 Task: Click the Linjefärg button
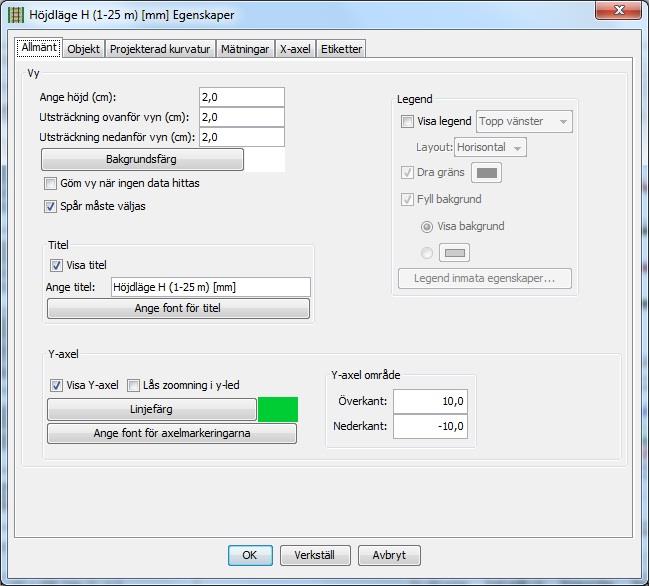152,409
